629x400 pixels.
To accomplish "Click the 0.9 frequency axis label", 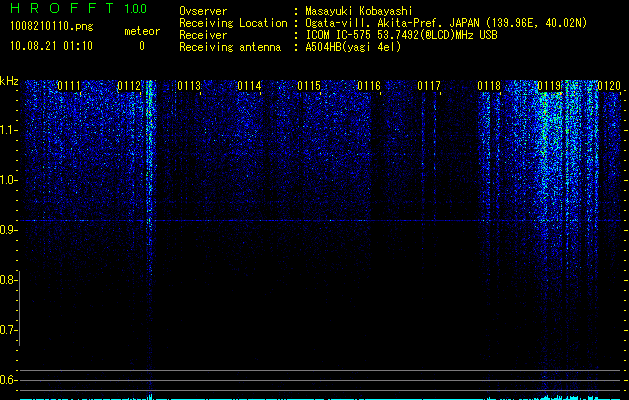I will (9, 230).
